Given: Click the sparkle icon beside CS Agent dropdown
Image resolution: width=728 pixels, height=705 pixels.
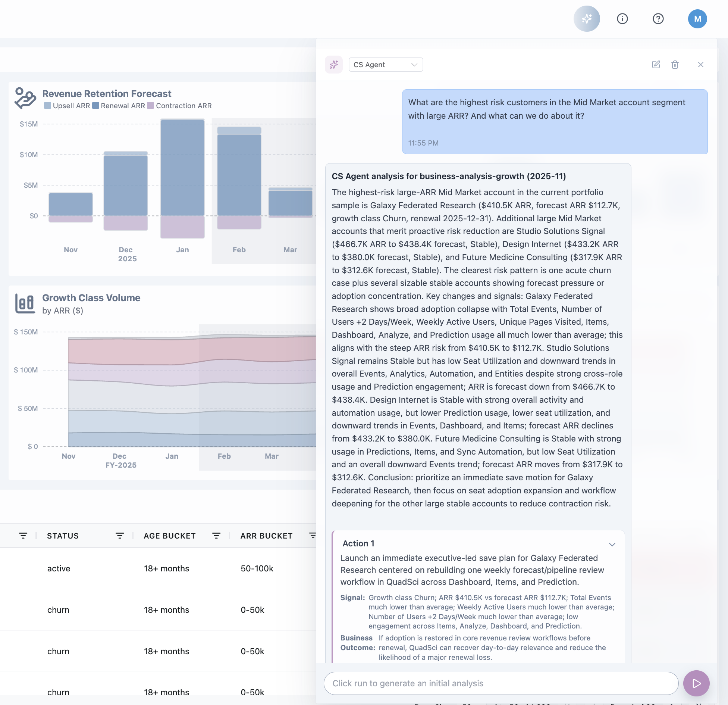Looking at the screenshot, I should [x=334, y=65].
